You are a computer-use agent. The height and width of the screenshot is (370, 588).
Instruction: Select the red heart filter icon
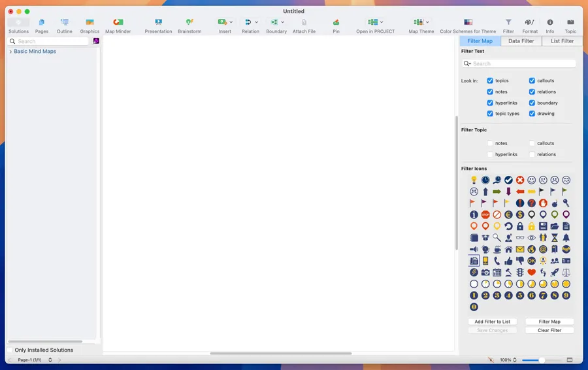(531, 273)
